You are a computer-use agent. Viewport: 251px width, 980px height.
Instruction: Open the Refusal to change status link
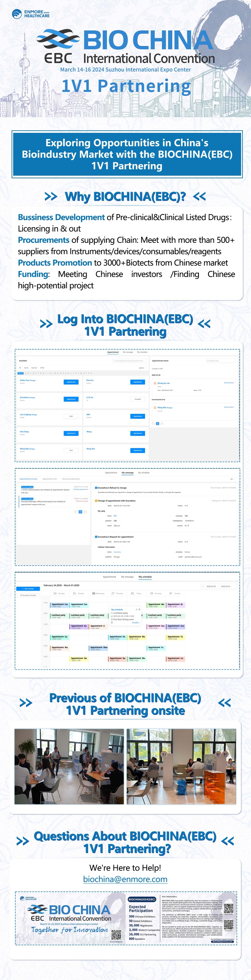click(82, 501)
